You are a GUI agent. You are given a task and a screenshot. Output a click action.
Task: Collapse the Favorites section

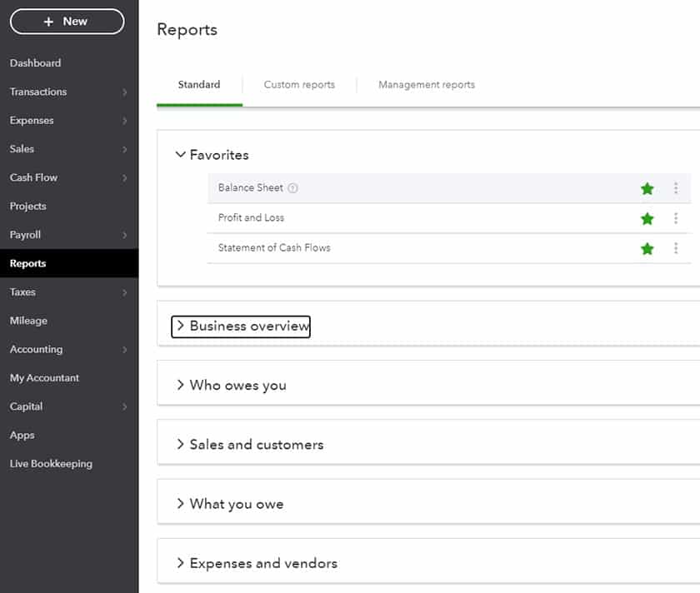[x=181, y=154]
